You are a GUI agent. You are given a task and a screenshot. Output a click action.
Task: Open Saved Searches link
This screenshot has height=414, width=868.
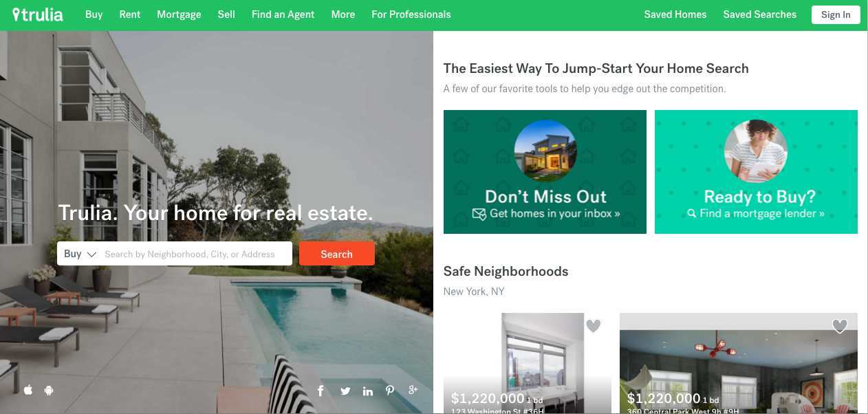pos(759,14)
